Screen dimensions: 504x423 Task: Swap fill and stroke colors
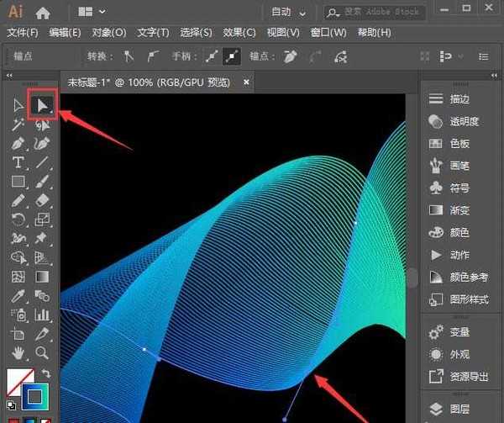point(46,373)
